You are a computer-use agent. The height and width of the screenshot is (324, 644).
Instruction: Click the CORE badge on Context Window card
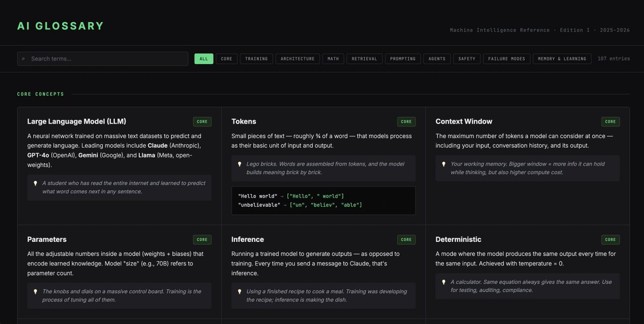pos(610,122)
